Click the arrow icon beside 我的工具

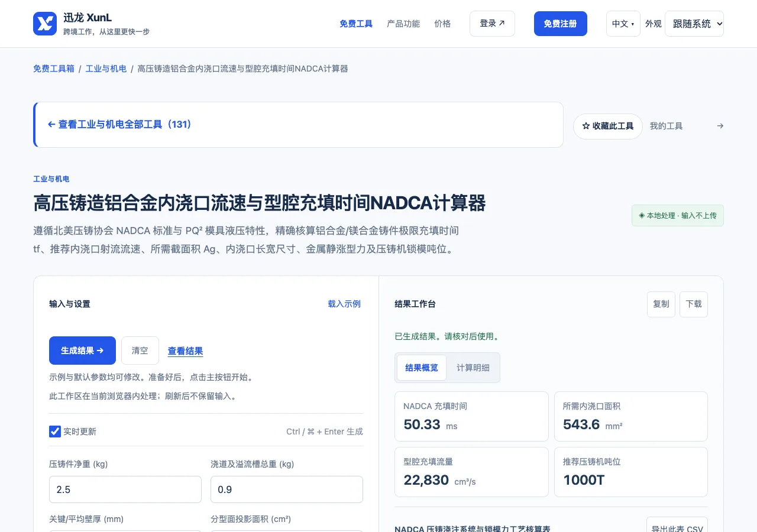[x=720, y=126]
